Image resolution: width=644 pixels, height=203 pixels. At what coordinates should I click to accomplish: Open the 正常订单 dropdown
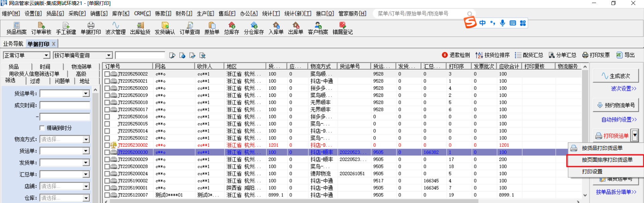47,55
